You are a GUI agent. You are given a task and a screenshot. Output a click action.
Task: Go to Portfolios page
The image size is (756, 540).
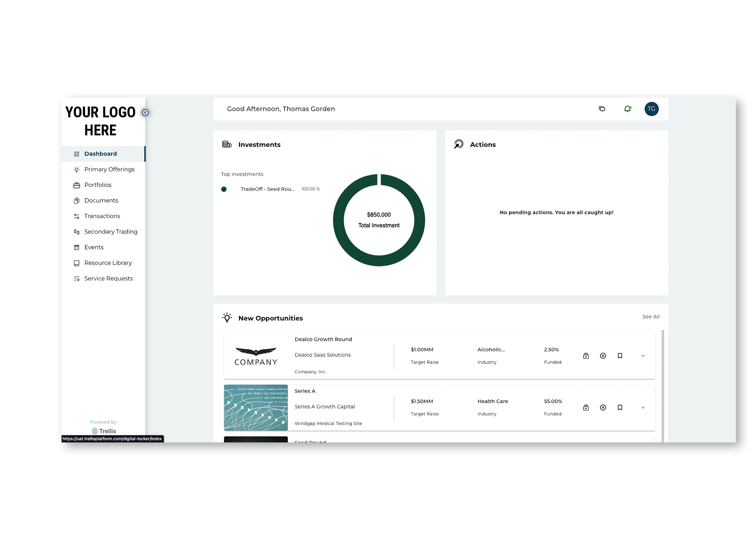tap(98, 185)
